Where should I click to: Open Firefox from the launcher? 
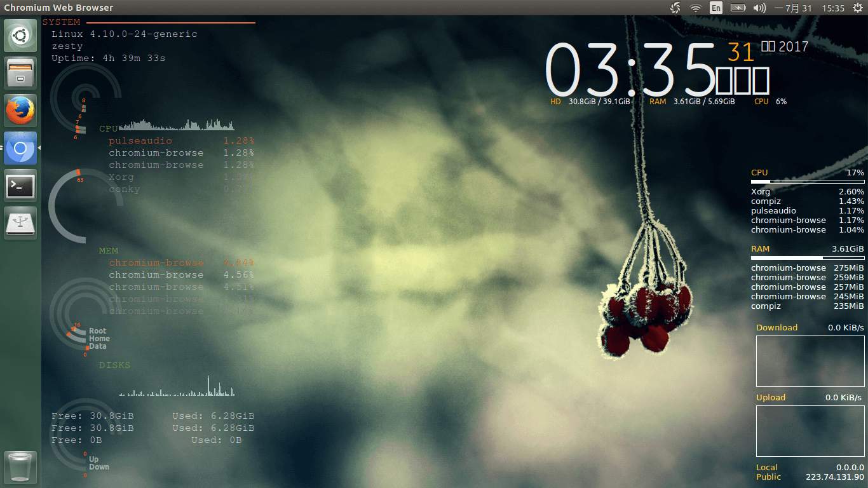point(20,111)
